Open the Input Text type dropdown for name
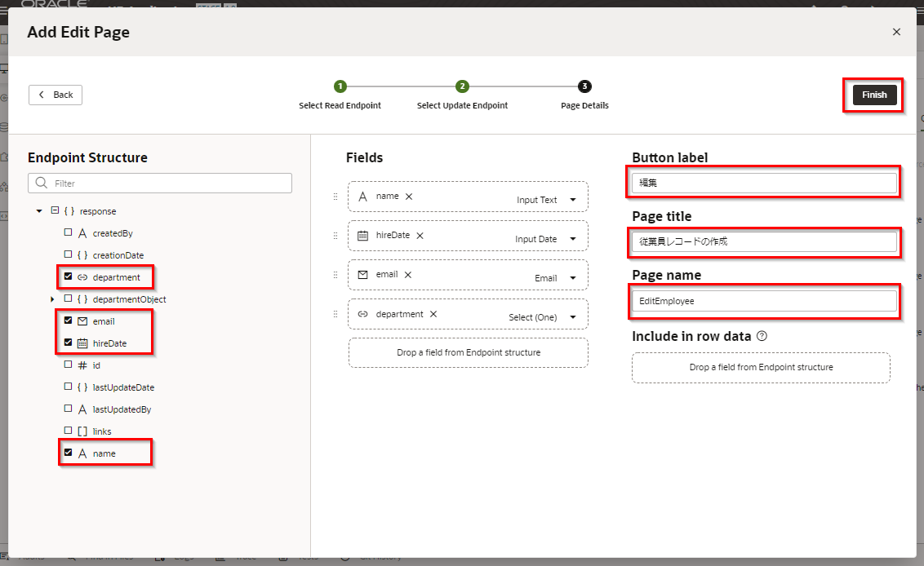The image size is (924, 566). pyautogui.click(x=573, y=200)
